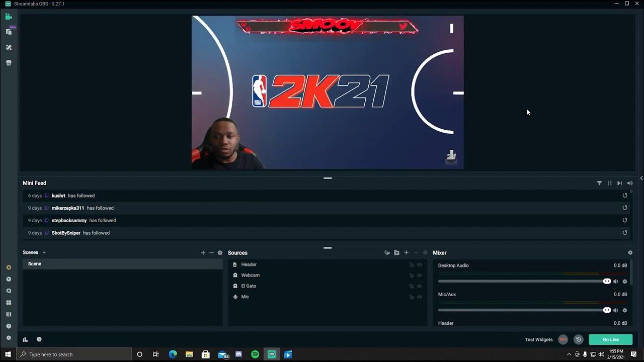This screenshot has width=644, height=362.
Task: Expand the collapsed right chat panel arrow
Action: pos(641,178)
